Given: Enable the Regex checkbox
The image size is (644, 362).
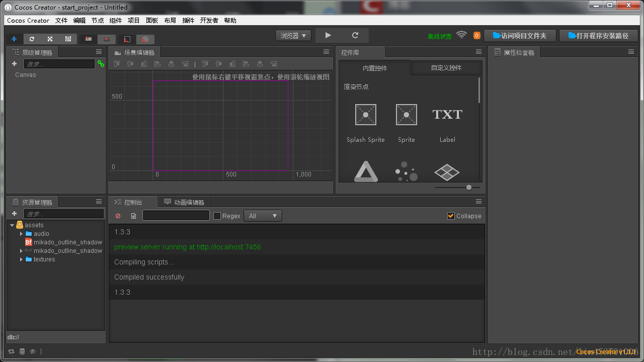Looking at the screenshot, I should point(217,216).
